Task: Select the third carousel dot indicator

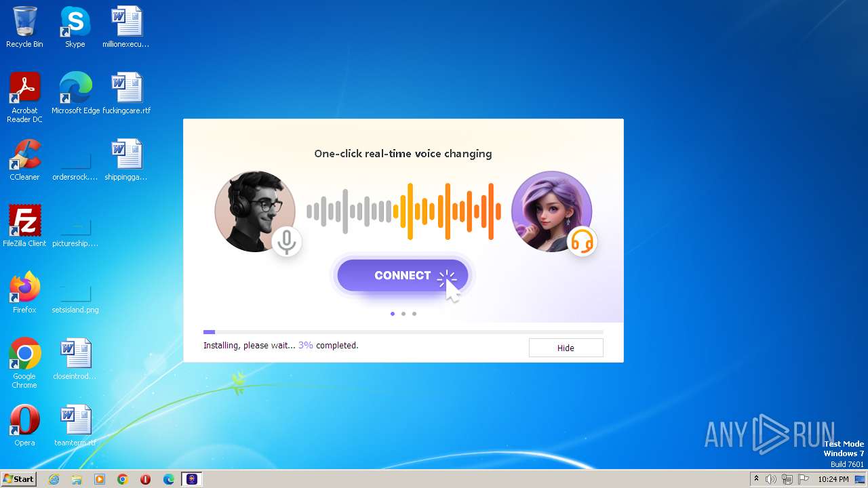Action: click(414, 314)
